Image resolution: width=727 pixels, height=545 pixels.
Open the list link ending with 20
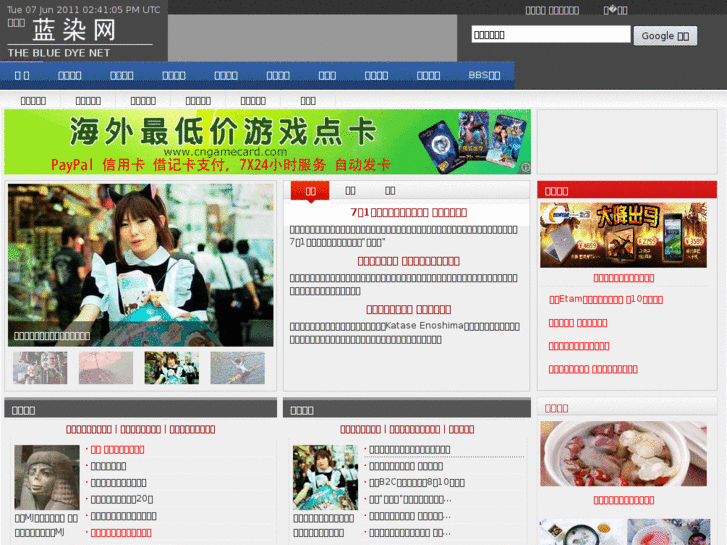click(121, 500)
